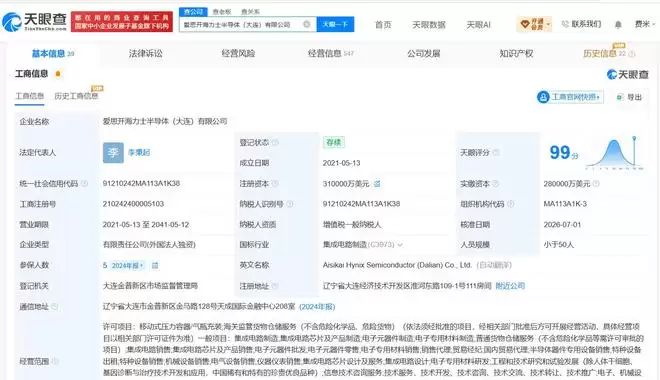Expand the 集成电路制造 industry chevron

click(399, 245)
